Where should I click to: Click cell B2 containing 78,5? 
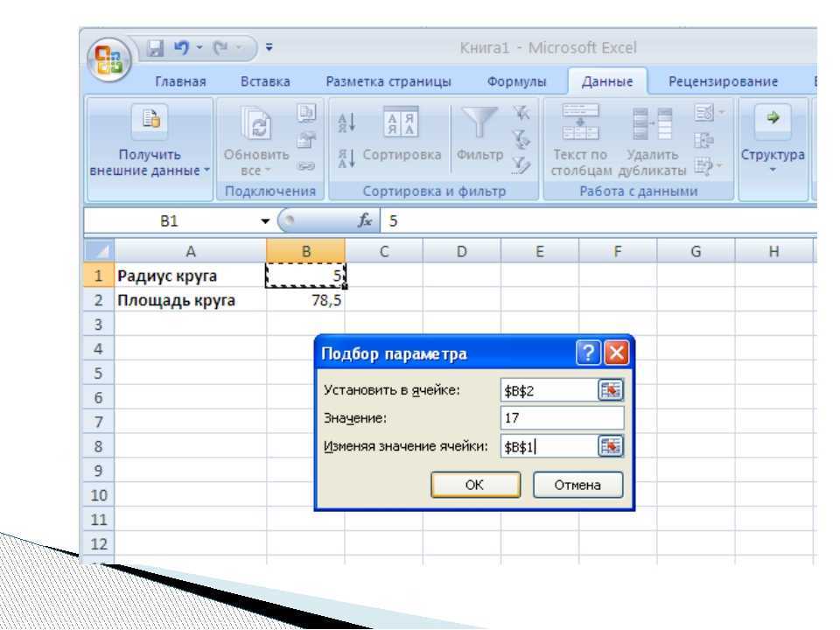pos(306,300)
